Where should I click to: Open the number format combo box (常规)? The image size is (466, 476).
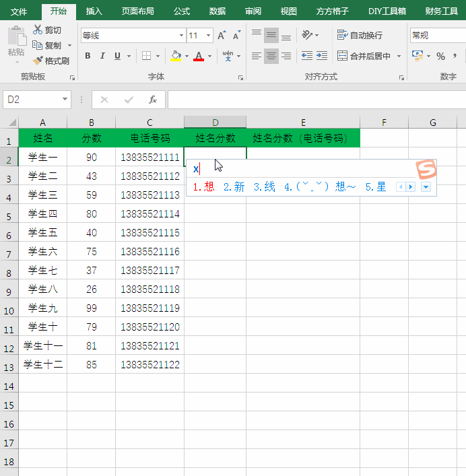pyautogui.click(x=438, y=36)
